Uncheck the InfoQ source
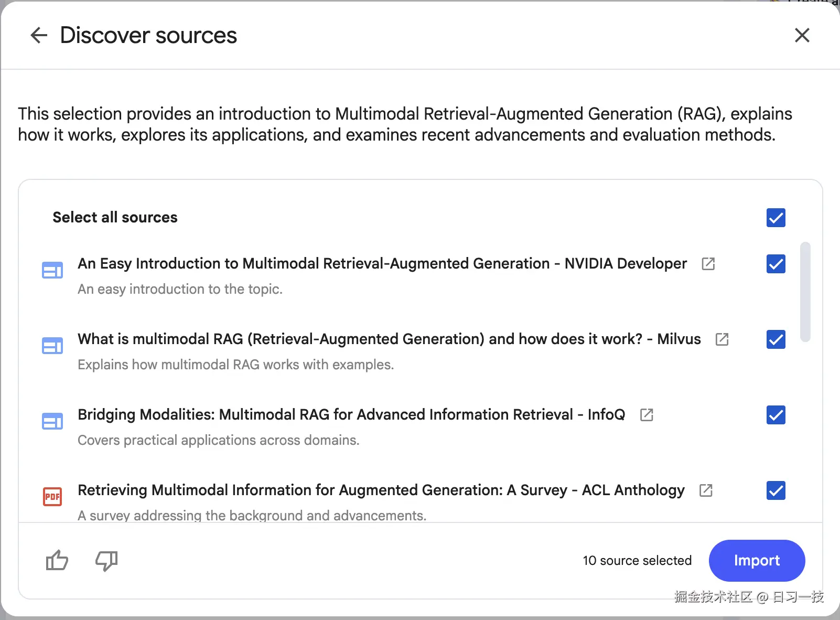 (776, 415)
